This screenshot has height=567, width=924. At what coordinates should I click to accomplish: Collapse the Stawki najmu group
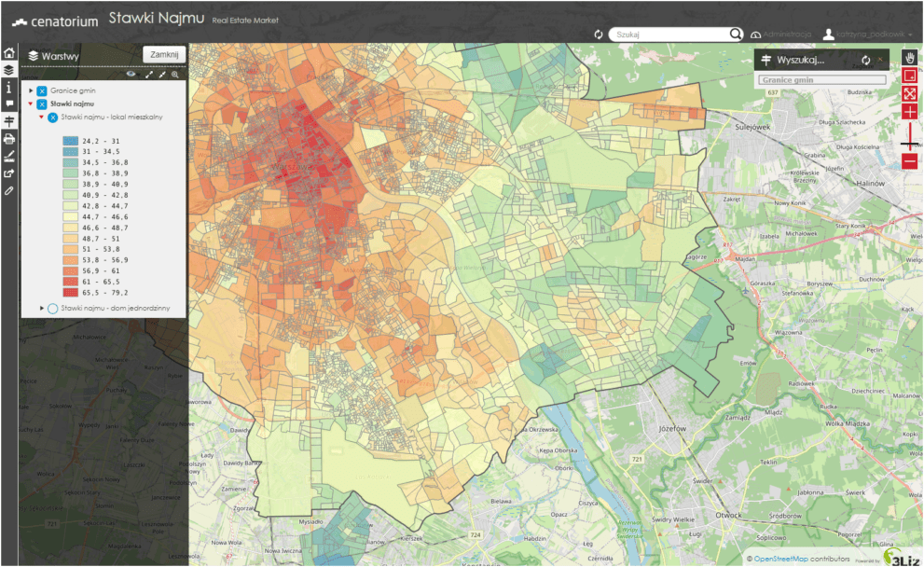point(31,104)
